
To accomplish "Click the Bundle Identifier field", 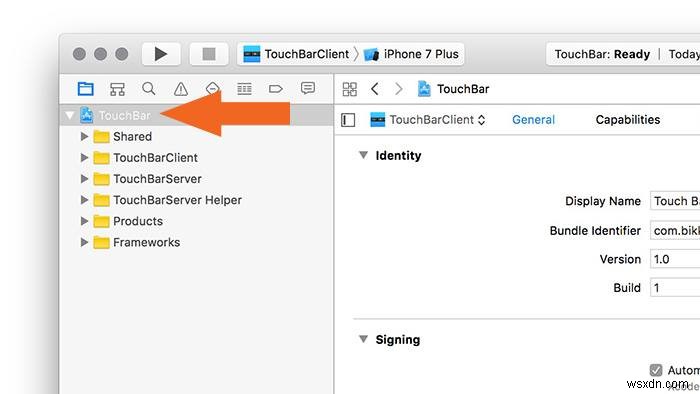I will [675, 230].
